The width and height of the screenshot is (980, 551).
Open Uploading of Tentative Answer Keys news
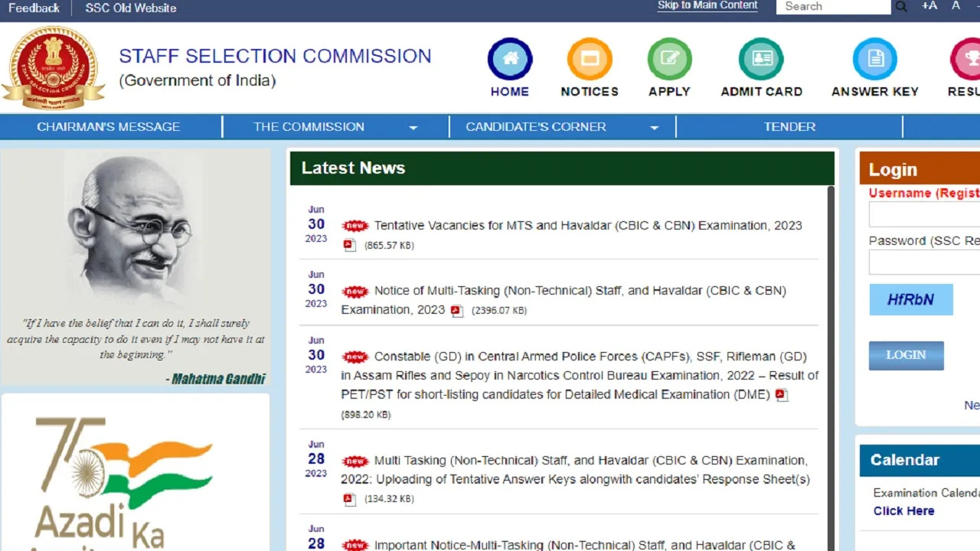(575, 470)
